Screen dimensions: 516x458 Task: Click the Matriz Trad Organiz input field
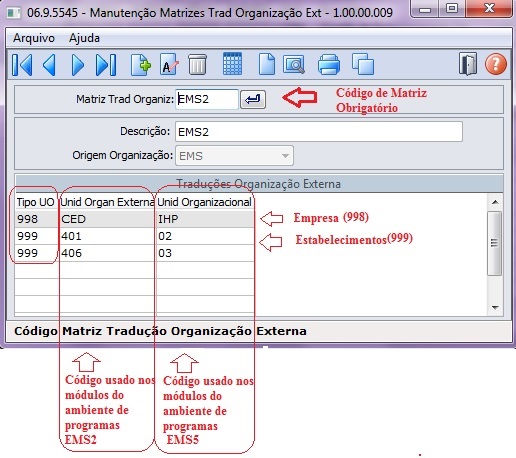[x=207, y=99]
